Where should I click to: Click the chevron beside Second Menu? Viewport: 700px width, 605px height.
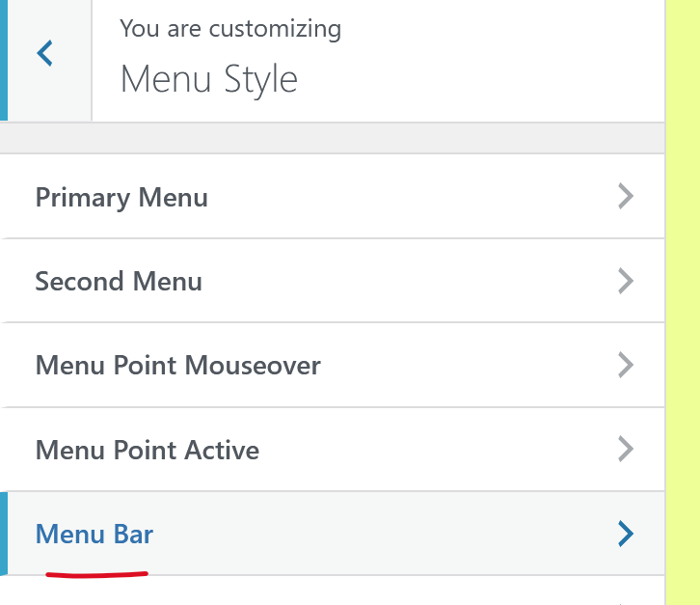click(626, 282)
